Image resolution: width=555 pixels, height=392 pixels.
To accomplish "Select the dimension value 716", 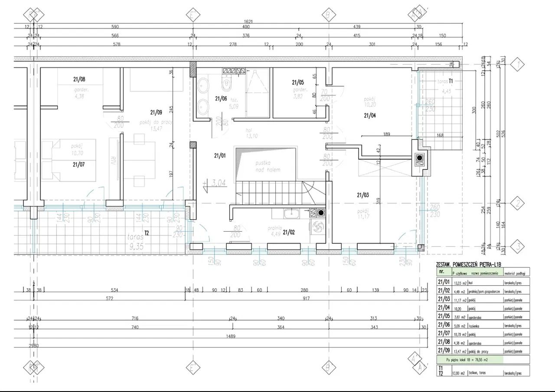I will pyautogui.click(x=134, y=318).
